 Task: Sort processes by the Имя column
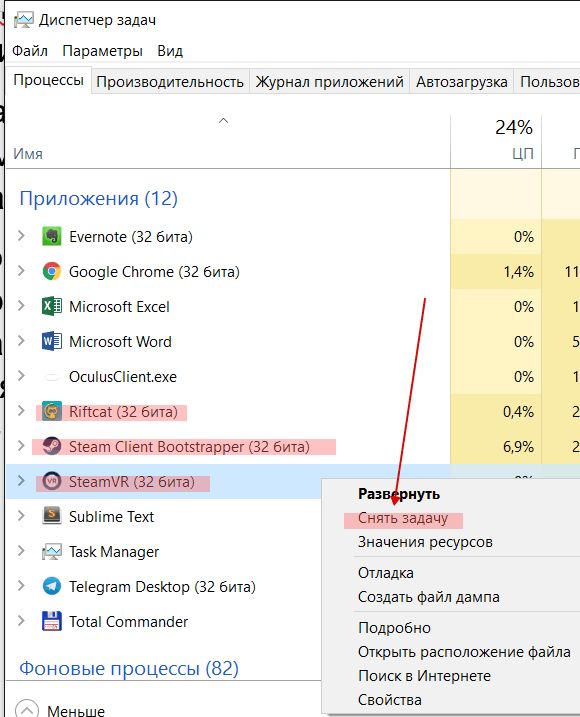(28, 154)
